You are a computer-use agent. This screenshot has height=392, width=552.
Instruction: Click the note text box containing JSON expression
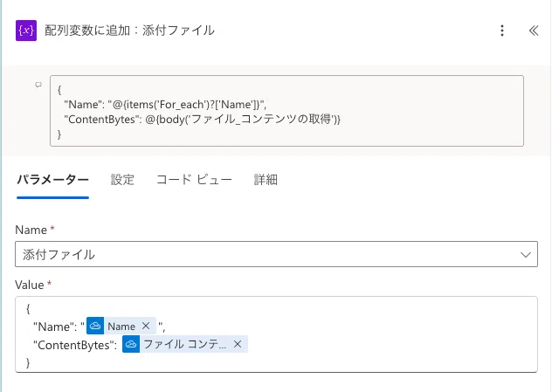pos(286,111)
